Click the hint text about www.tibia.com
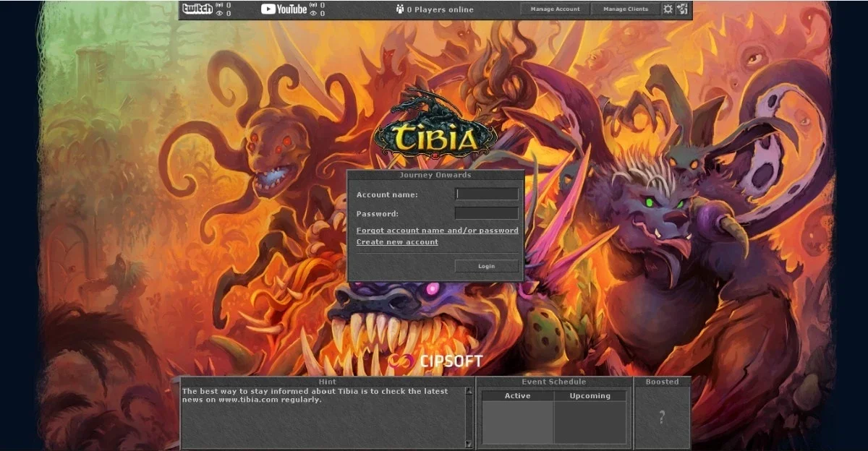This screenshot has width=868, height=451. pyautogui.click(x=315, y=395)
